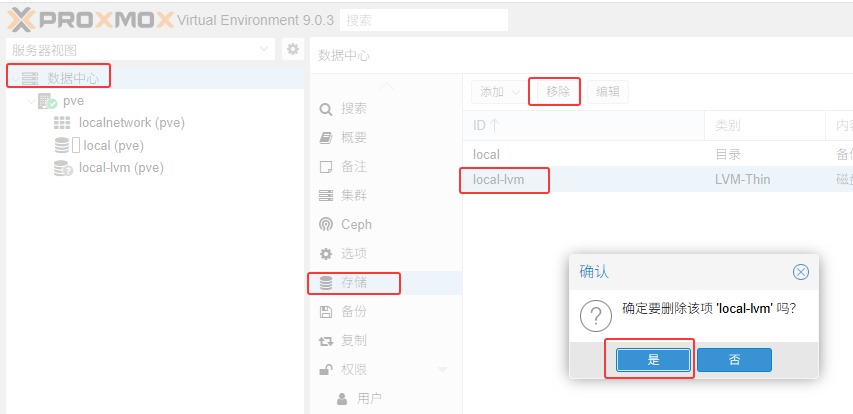Open the server view settings gear
The height and width of the screenshot is (414, 853).
293,49
